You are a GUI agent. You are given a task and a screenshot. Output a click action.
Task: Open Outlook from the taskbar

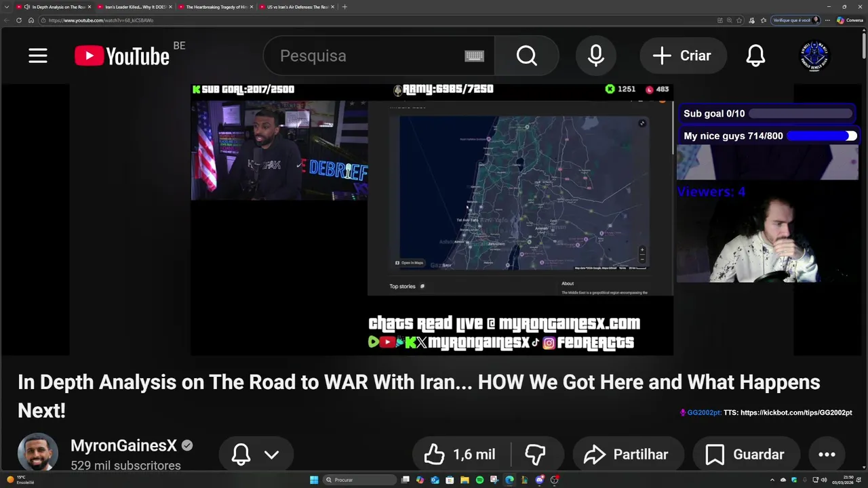[435, 480]
